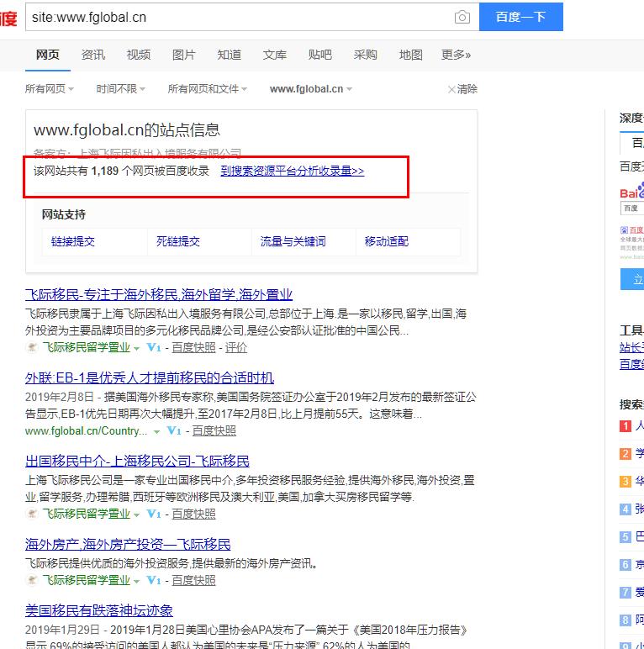Click V1 badge of the EB-1 result
The width and height of the screenshot is (644, 649).
(x=174, y=431)
